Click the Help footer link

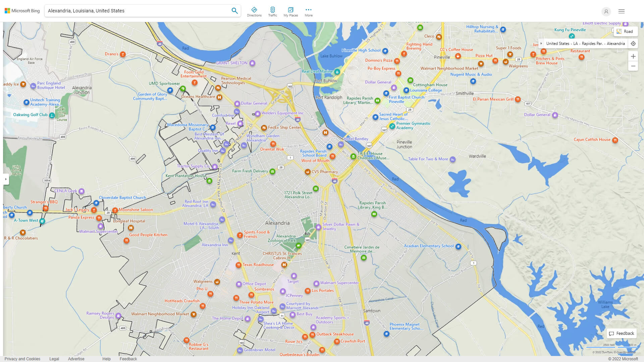point(106,359)
